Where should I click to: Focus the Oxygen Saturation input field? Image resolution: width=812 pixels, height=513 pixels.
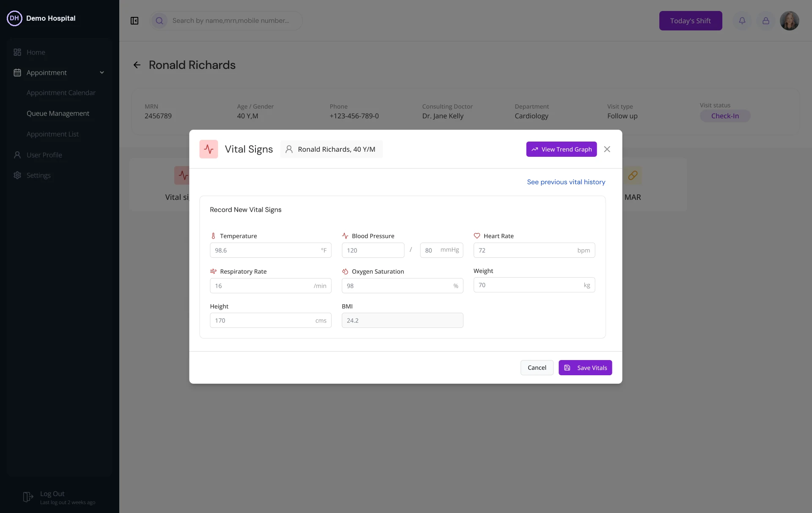402,286
